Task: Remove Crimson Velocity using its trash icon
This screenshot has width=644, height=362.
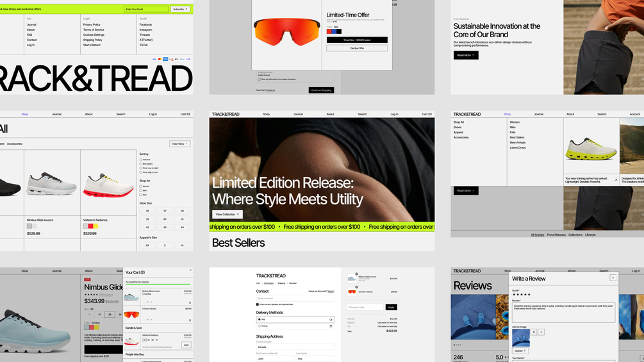Action: (x=190, y=320)
